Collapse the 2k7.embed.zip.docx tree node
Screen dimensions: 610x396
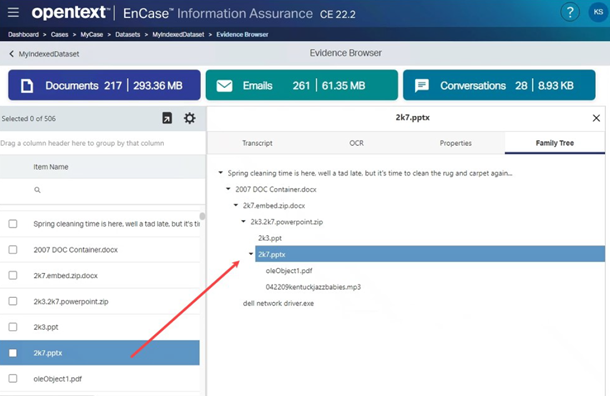(x=236, y=205)
